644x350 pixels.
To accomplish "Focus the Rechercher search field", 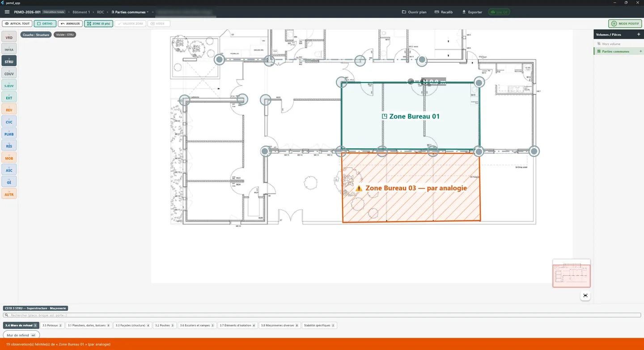I will pyautogui.click(x=322, y=315).
